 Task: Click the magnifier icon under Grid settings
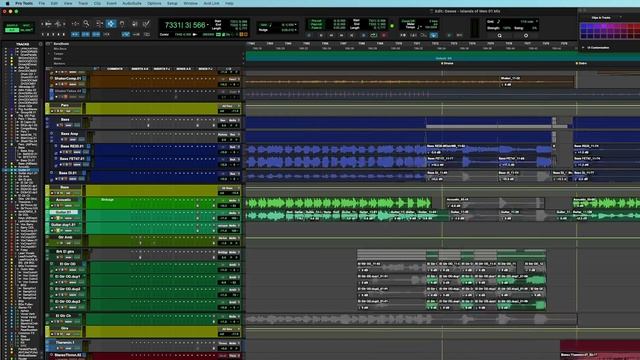(500, 36)
